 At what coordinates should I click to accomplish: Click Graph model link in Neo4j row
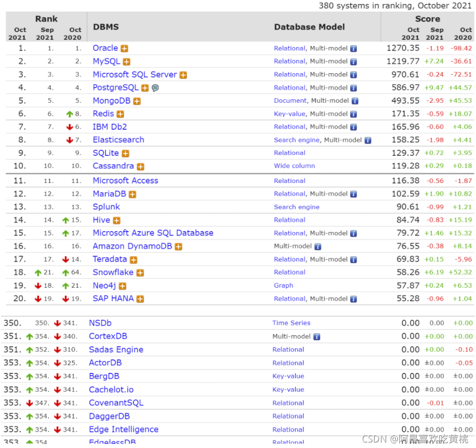click(284, 286)
